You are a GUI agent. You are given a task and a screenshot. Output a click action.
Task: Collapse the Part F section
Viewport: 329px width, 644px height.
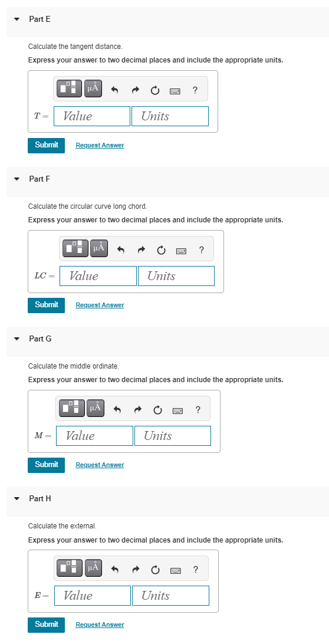pyautogui.click(x=17, y=179)
